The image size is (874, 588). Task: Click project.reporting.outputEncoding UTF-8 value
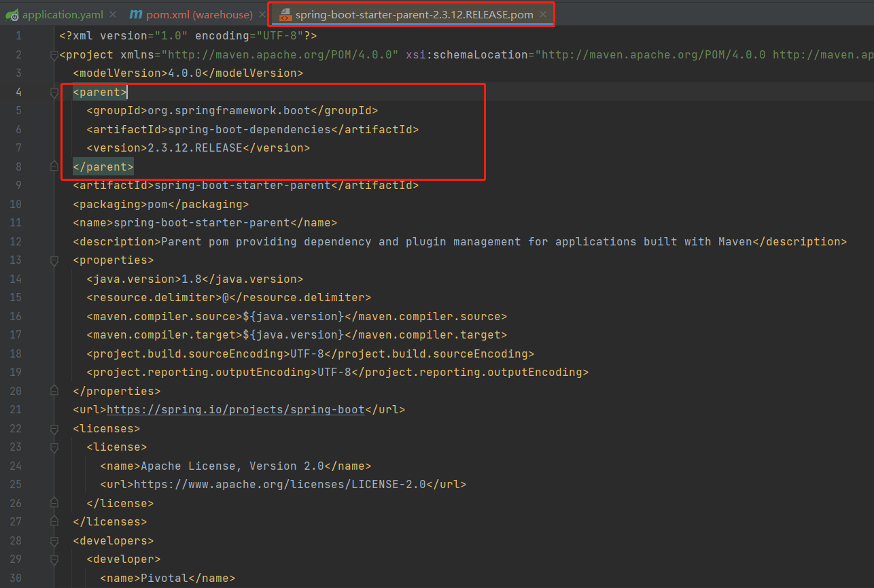(334, 372)
